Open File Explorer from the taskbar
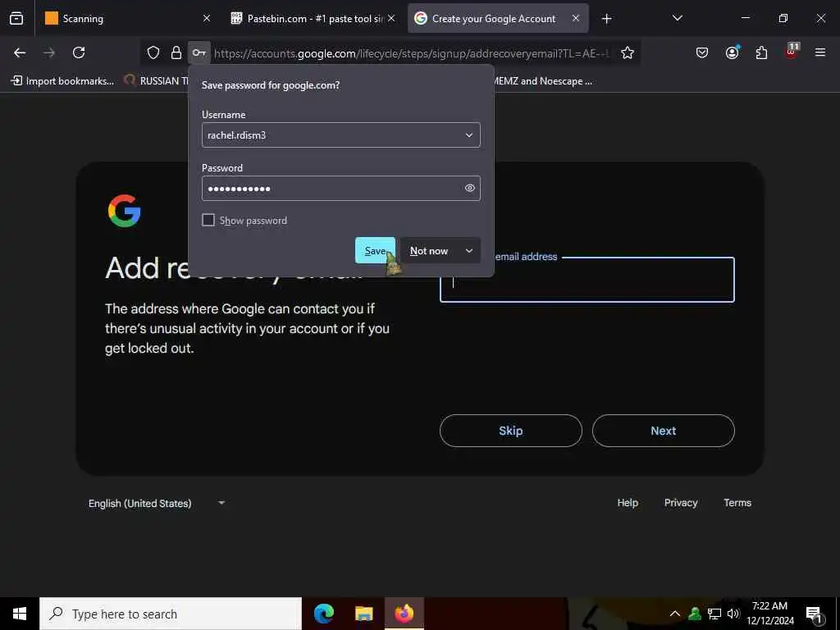This screenshot has height=630, width=840. pyautogui.click(x=363, y=614)
